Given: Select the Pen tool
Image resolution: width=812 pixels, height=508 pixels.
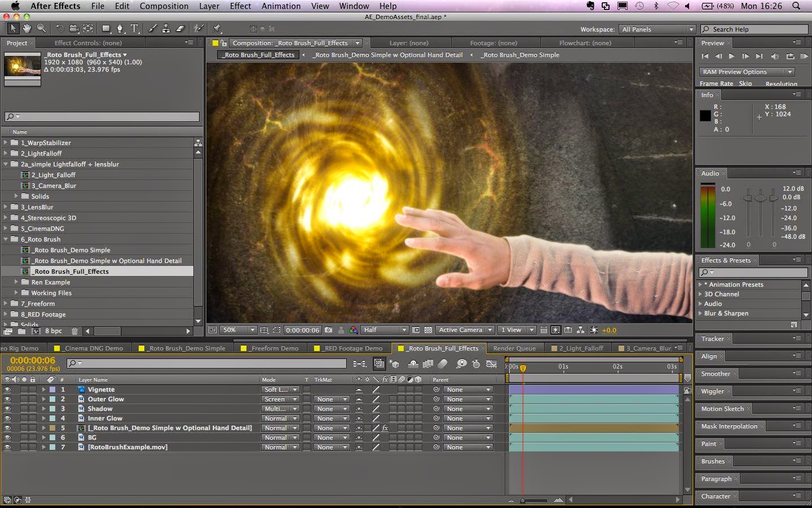Looking at the screenshot, I should point(121,27).
